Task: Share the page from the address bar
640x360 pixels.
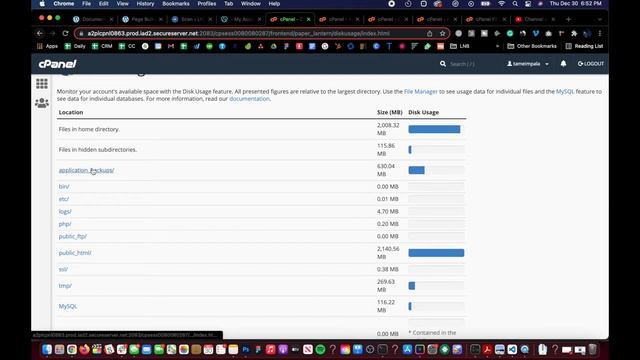Action: (x=429, y=33)
